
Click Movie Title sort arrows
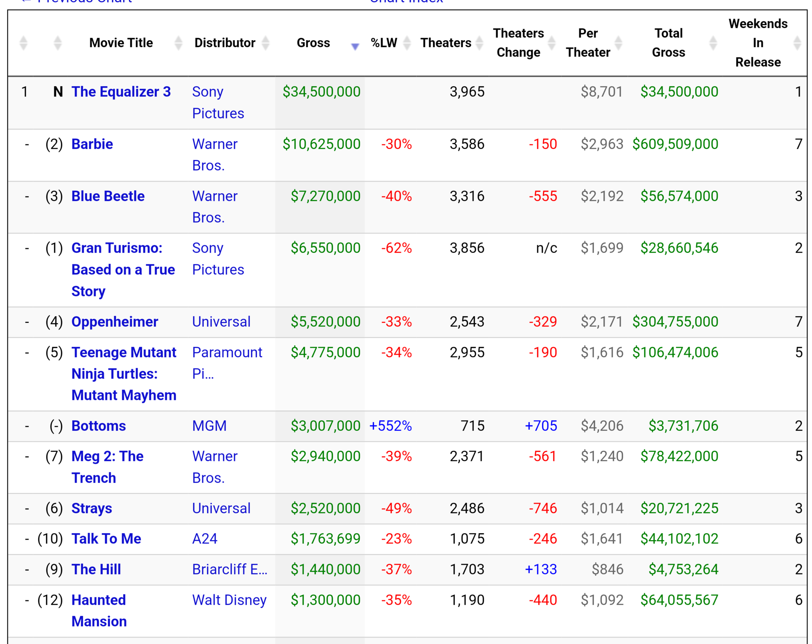point(178,43)
